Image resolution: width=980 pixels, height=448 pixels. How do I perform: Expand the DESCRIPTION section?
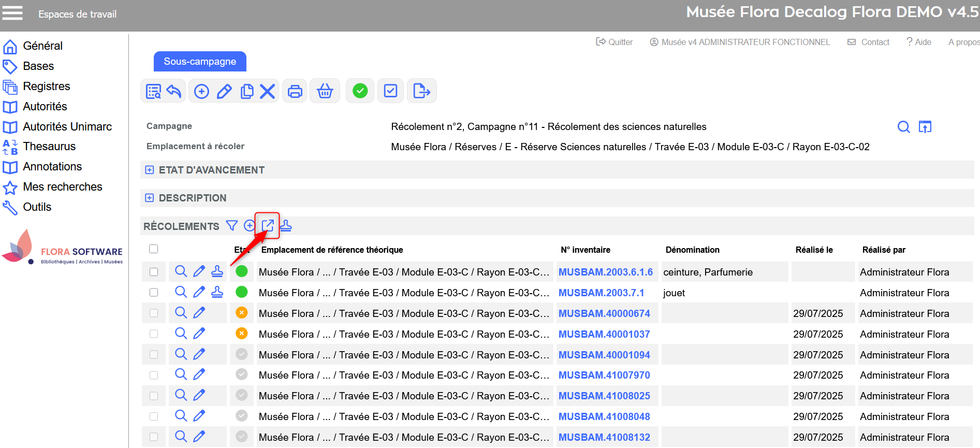(x=150, y=198)
